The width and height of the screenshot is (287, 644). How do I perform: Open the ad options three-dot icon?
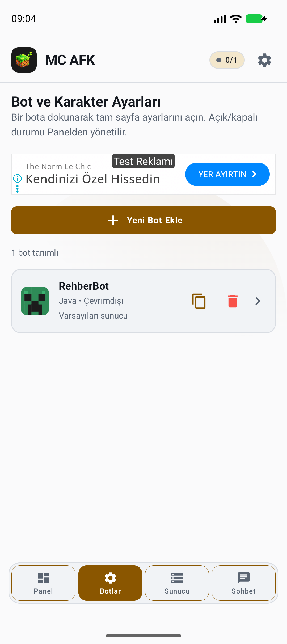click(x=17, y=189)
